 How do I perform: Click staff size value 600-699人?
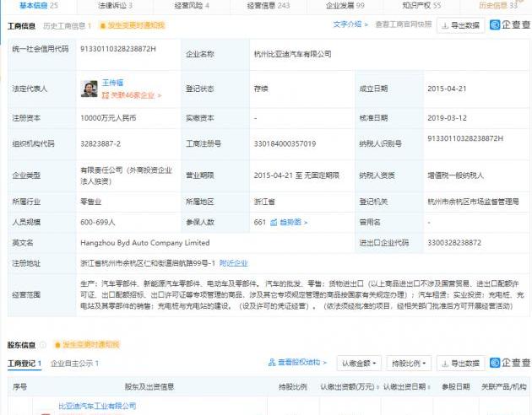tap(98, 222)
